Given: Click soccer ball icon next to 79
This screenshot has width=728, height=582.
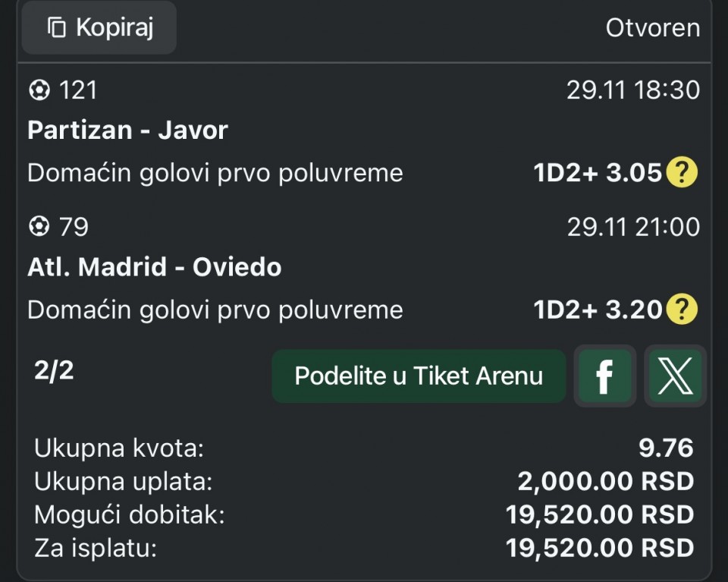Looking at the screenshot, I should (39, 227).
